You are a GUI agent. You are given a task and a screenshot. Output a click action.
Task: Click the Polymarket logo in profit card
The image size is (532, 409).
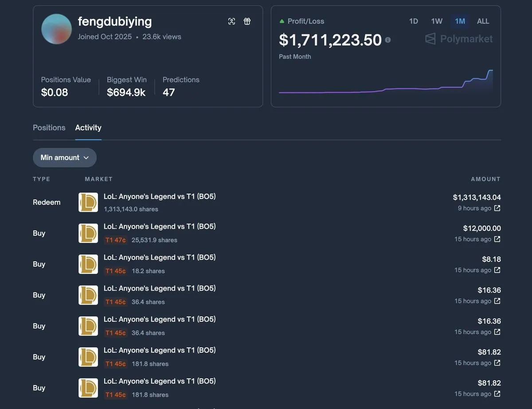(x=459, y=39)
